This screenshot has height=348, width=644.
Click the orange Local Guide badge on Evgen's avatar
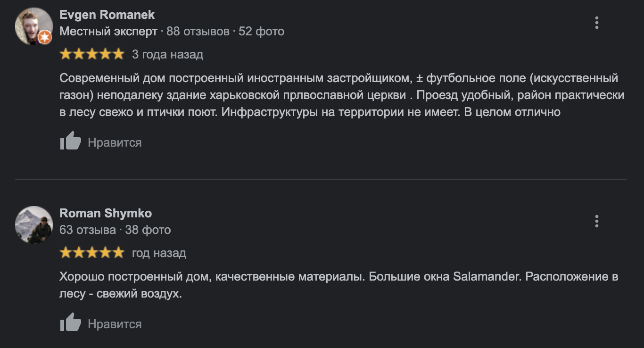coord(45,37)
